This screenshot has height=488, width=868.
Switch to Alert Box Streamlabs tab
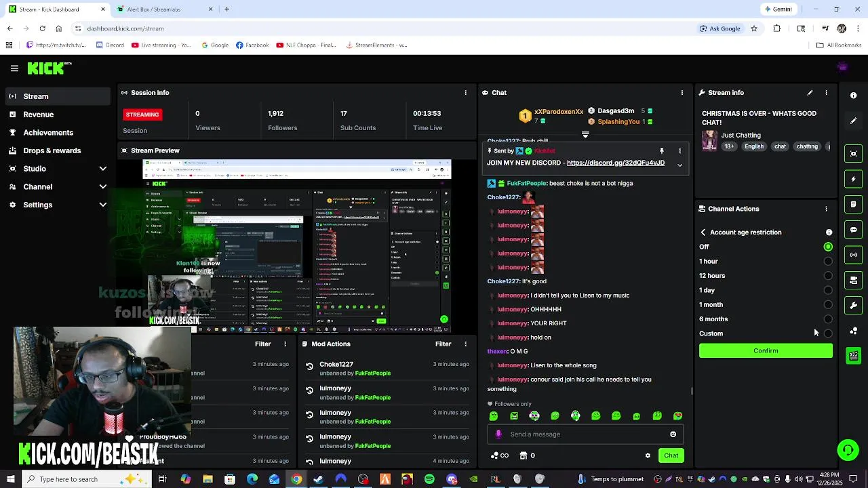coord(165,9)
